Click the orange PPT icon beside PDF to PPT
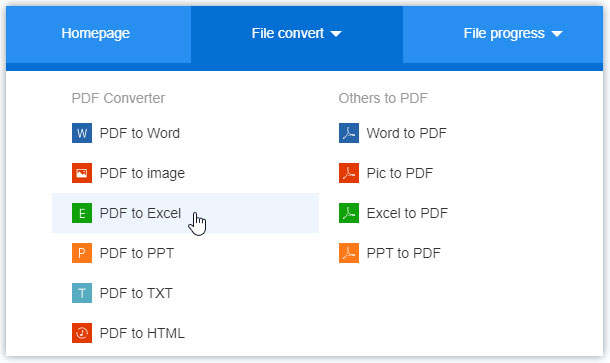 82,253
